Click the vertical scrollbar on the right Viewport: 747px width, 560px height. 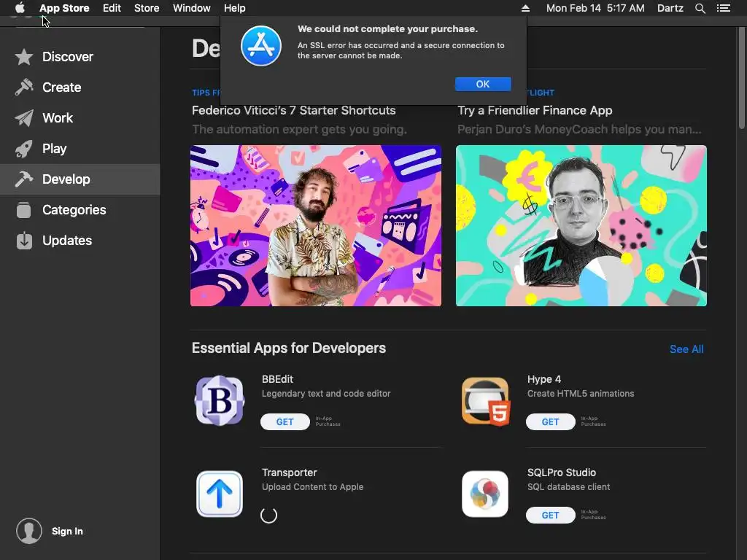[x=741, y=79]
